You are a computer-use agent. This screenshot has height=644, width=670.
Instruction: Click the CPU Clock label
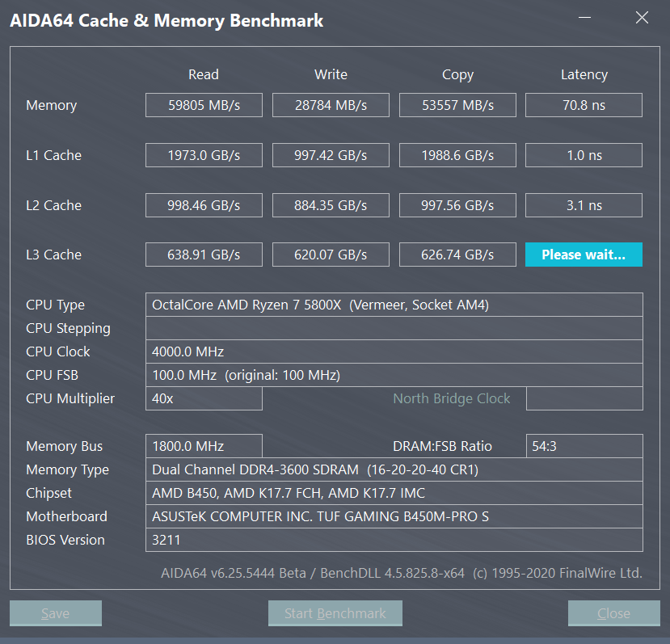(58, 351)
